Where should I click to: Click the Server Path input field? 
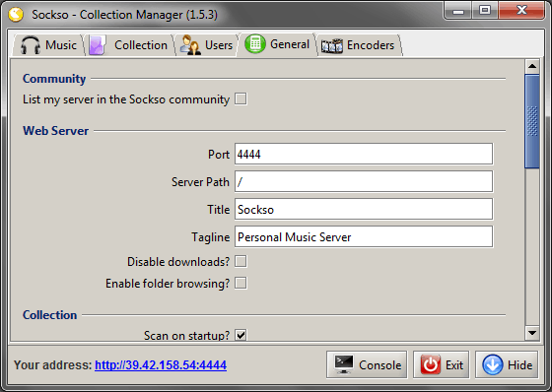[x=364, y=181]
